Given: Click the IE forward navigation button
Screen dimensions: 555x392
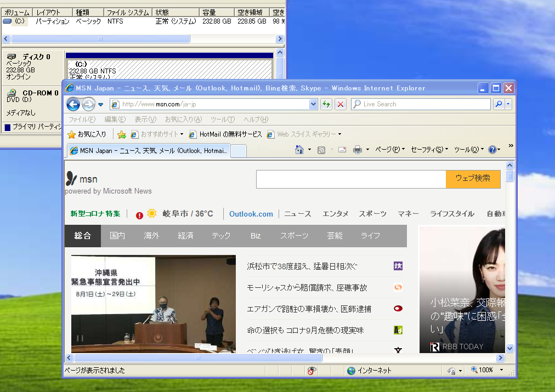Looking at the screenshot, I should click(88, 104).
